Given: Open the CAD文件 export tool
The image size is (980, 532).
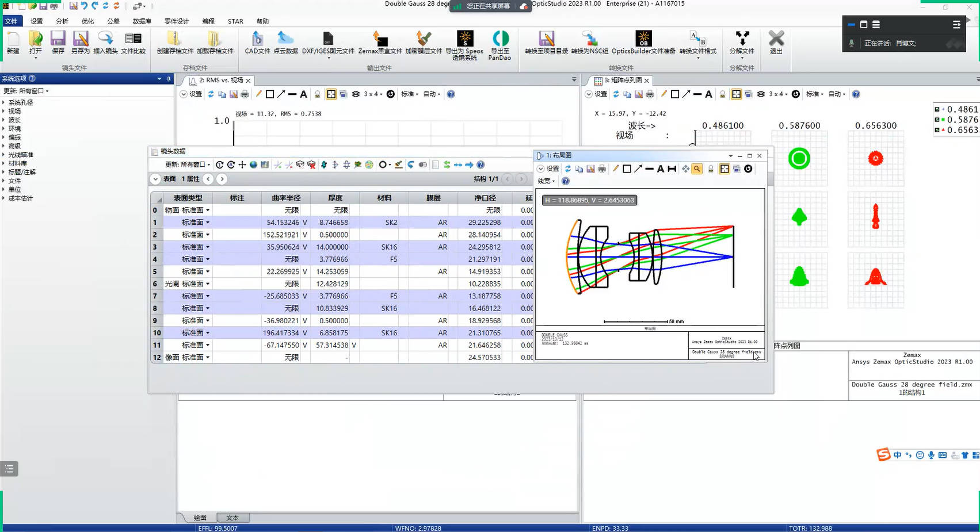Looking at the screenshot, I should [x=257, y=42].
